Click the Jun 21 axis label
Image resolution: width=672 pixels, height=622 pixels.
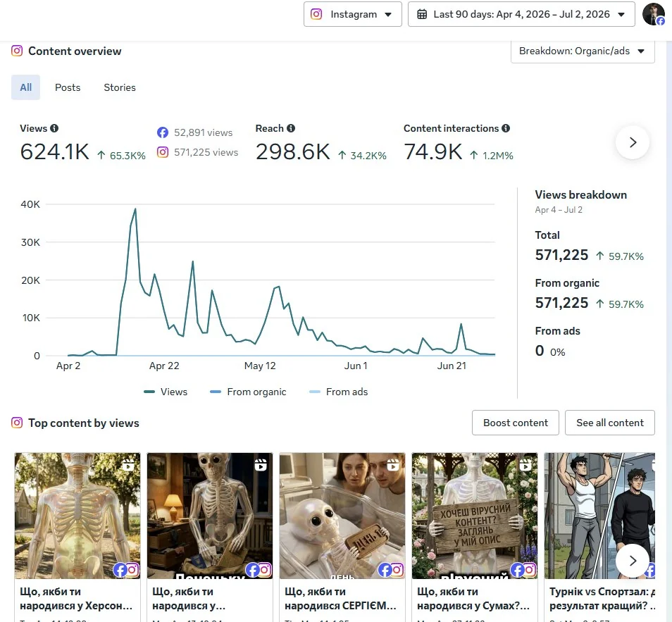point(452,366)
